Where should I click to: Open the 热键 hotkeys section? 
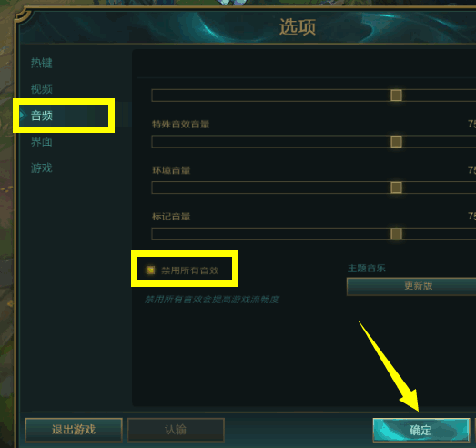42,63
